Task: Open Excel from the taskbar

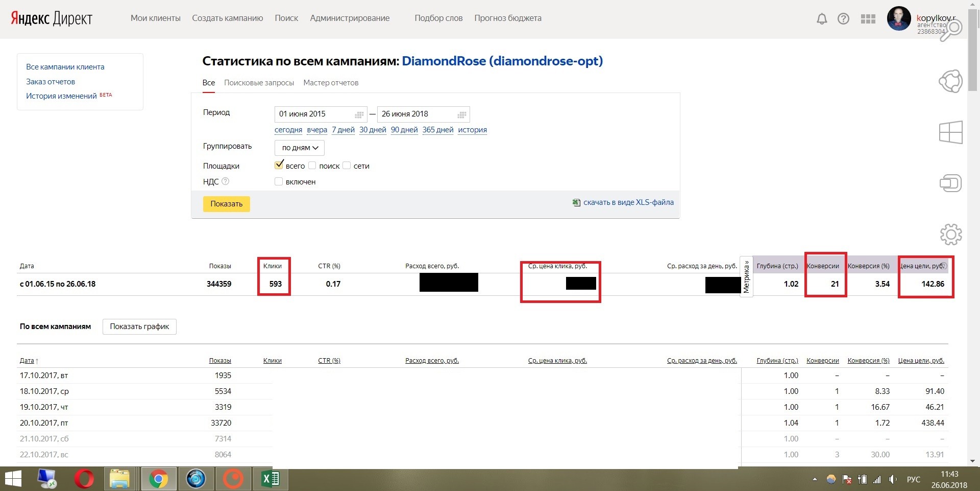Action: [x=270, y=479]
